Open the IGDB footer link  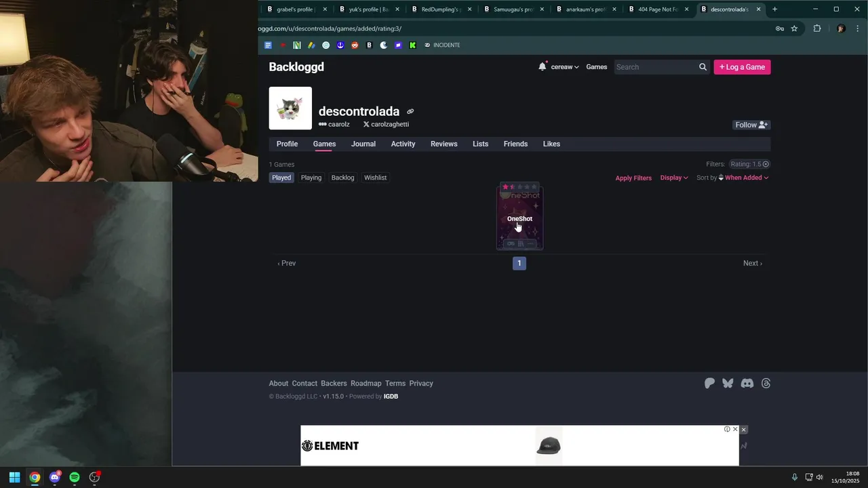pyautogui.click(x=391, y=396)
